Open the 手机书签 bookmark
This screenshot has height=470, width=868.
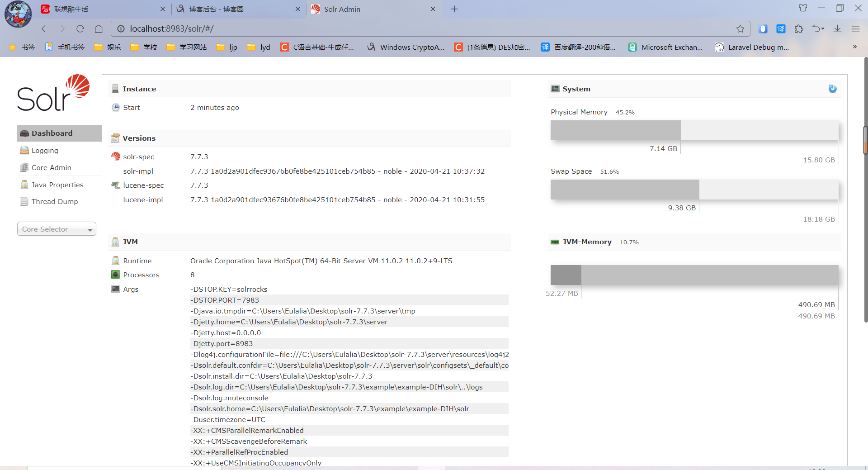tap(65, 47)
